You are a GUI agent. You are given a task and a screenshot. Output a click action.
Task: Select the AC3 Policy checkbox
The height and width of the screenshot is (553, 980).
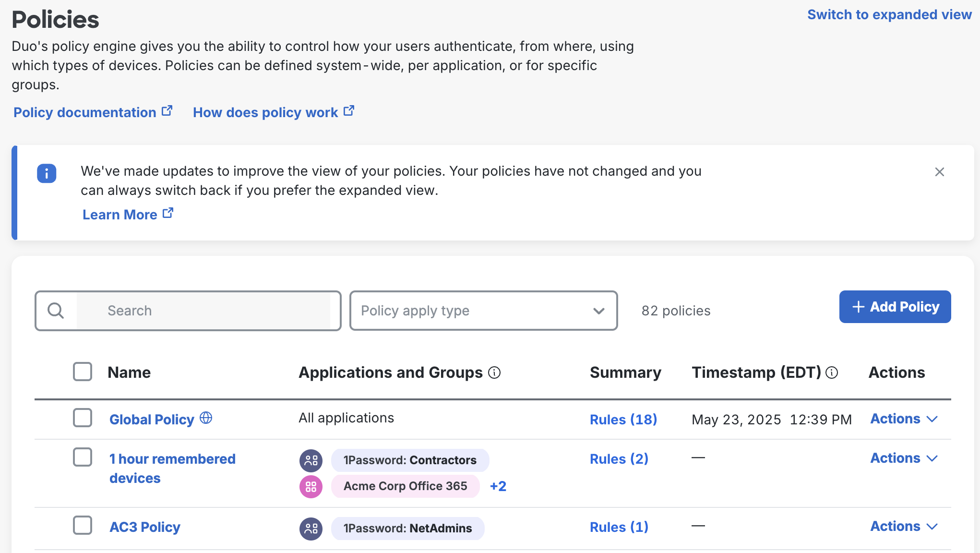click(83, 525)
